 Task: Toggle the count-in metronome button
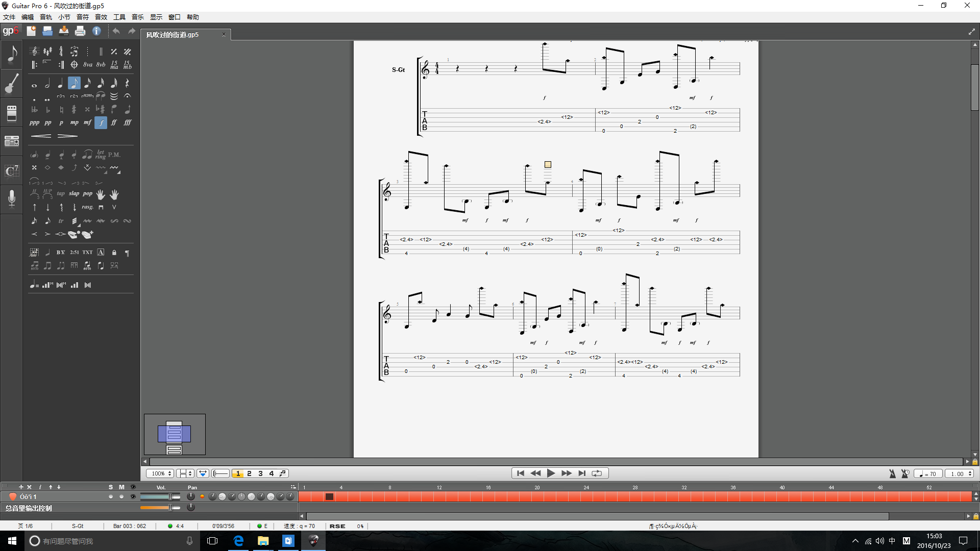coord(905,474)
